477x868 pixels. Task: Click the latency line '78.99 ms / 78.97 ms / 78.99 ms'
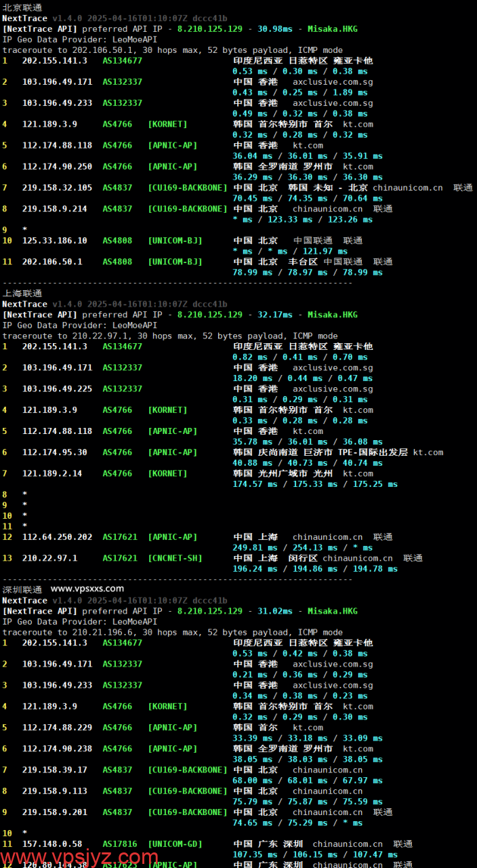pos(308,273)
